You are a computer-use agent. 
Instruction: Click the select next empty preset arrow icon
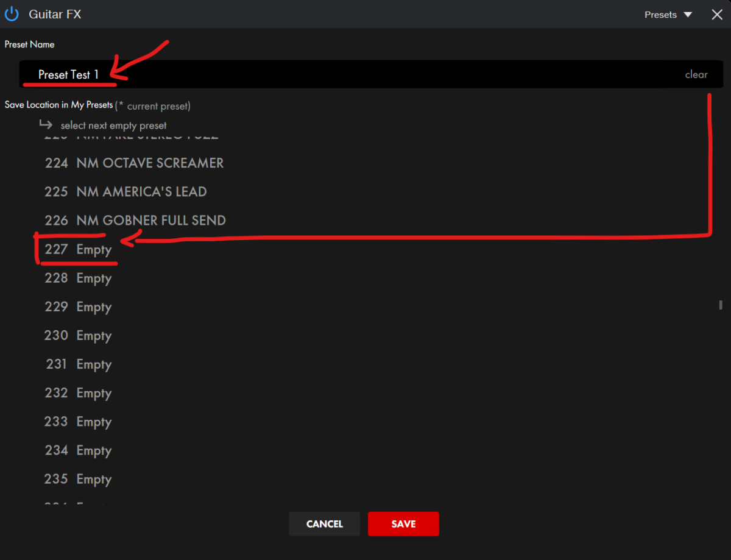(46, 125)
